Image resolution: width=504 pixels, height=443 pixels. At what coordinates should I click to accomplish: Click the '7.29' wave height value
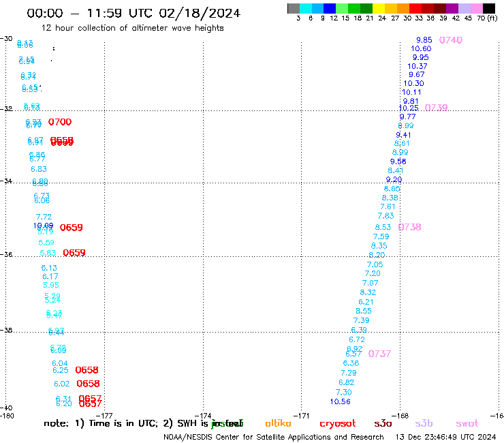click(349, 373)
